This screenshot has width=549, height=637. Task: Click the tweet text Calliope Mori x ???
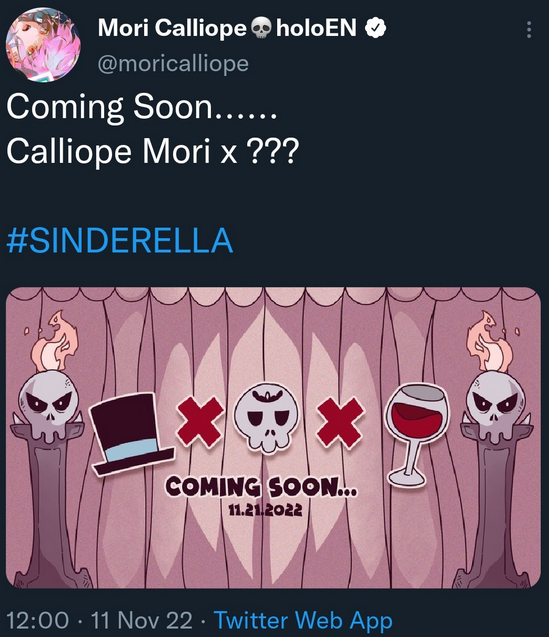[153, 151]
